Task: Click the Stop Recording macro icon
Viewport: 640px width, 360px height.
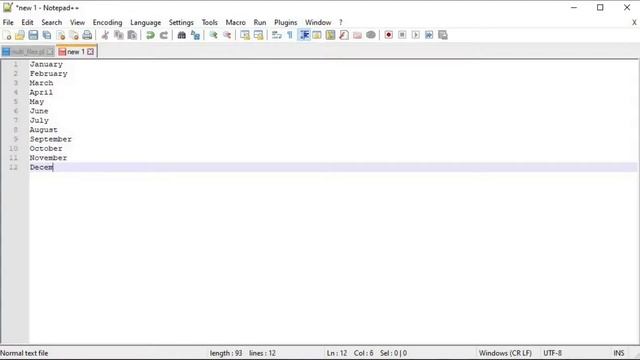Action: [402, 35]
